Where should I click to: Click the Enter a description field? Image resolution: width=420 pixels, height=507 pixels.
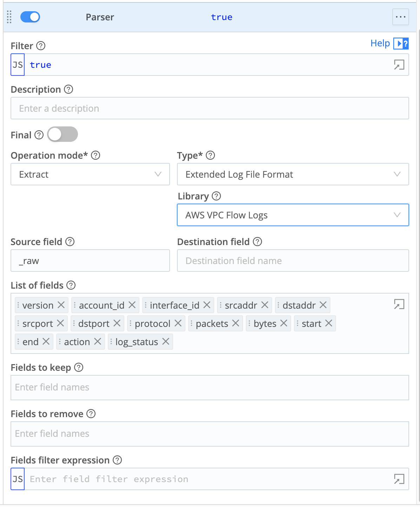(210, 108)
